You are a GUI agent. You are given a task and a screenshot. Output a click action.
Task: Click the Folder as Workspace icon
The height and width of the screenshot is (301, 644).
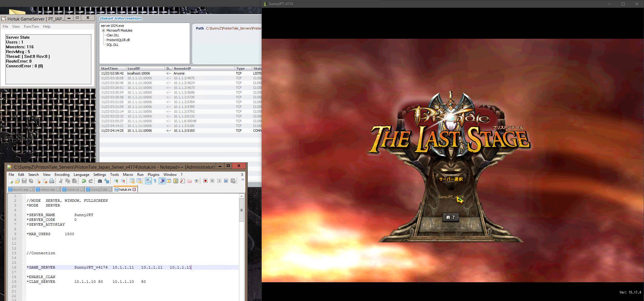[189, 181]
